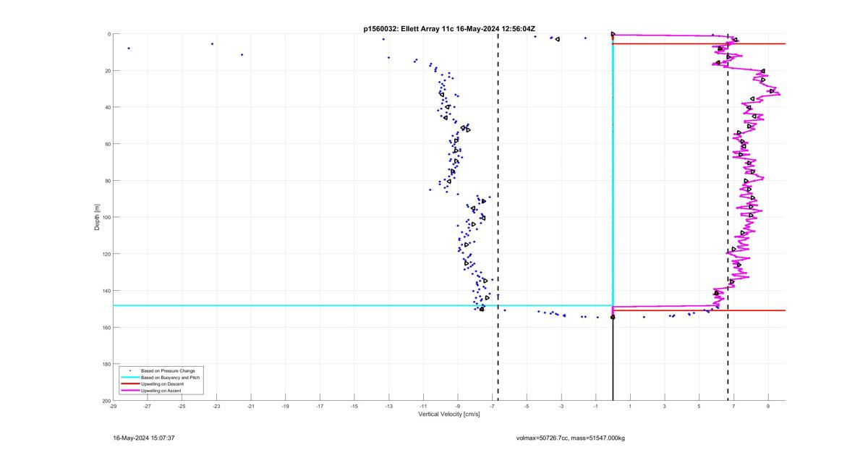
Task: Click depth axis tick label '120'
Action: coord(106,254)
